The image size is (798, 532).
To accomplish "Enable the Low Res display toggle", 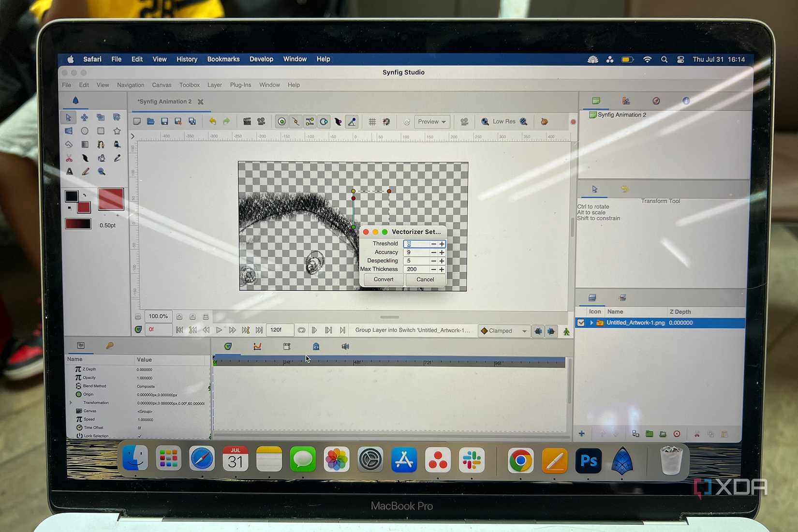I will [503, 121].
